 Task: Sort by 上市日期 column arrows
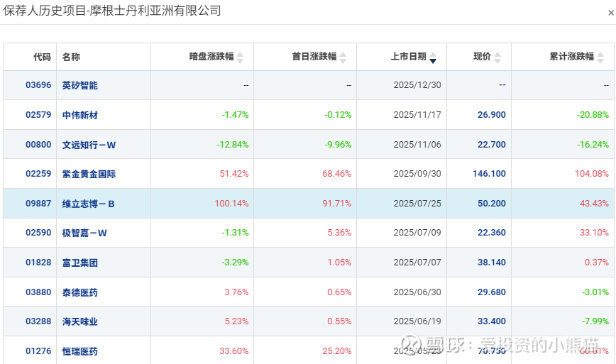[433, 57]
